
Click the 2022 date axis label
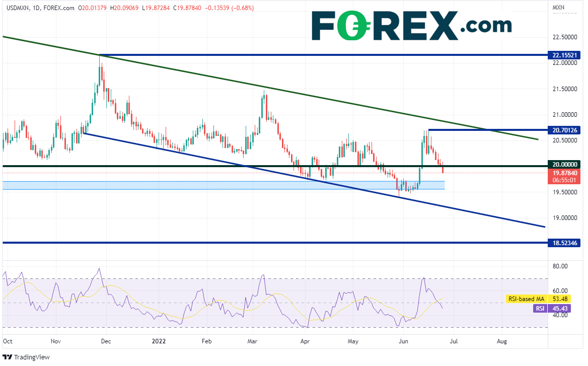point(159,341)
